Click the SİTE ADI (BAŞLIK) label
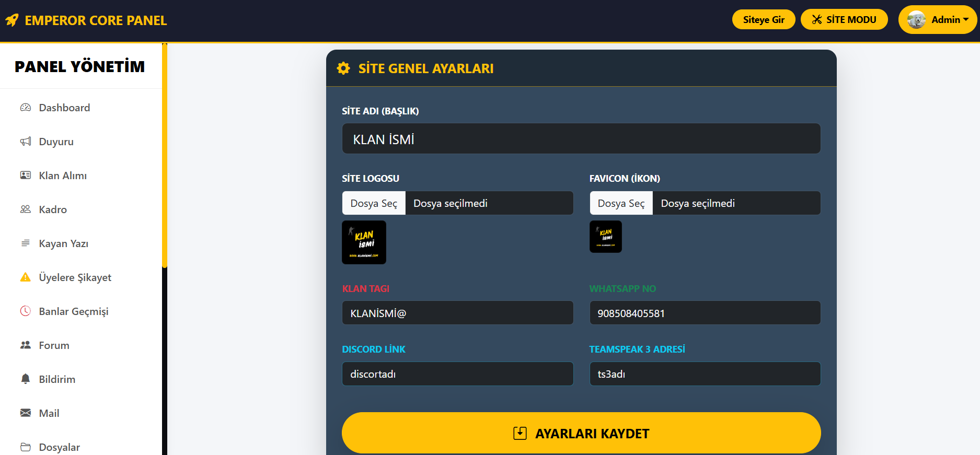Viewport: 980px width, 455px height. [x=381, y=111]
